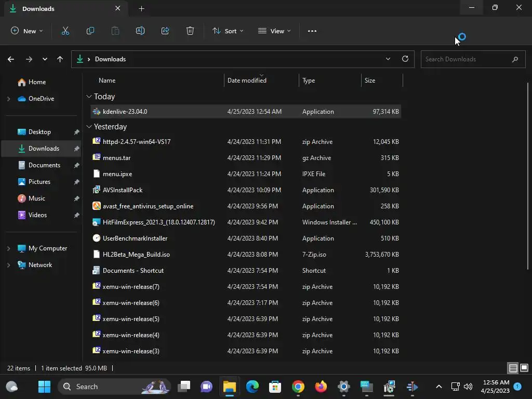Collapse the Yesterday group

tap(89, 127)
